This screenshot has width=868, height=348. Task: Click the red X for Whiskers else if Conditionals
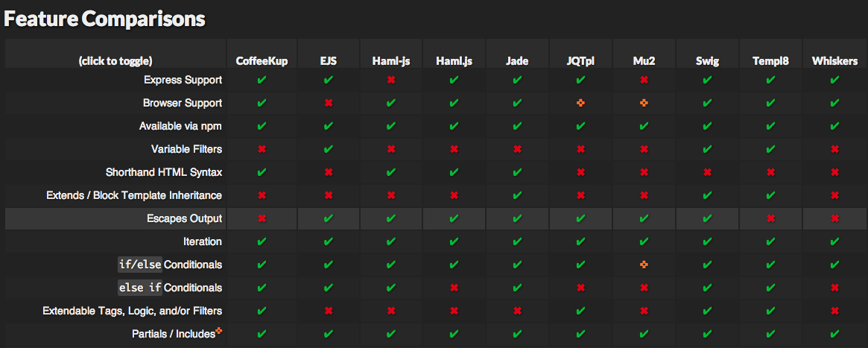point(834,288)
